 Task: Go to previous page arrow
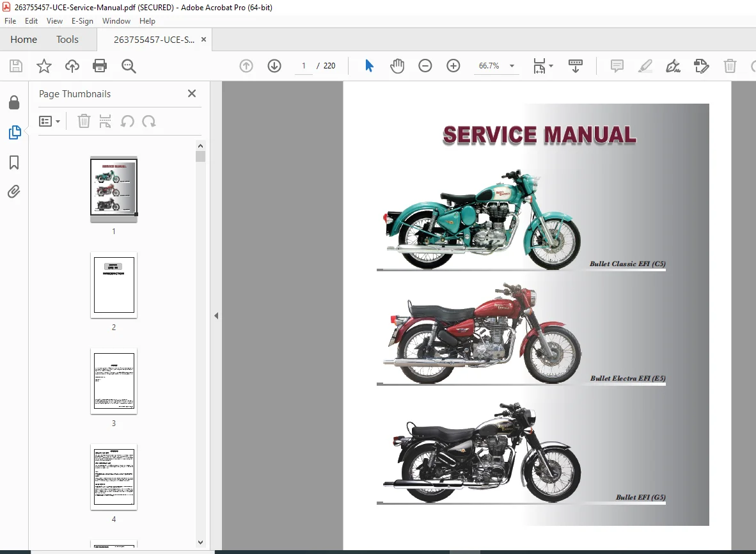click(x=246, y=66)
